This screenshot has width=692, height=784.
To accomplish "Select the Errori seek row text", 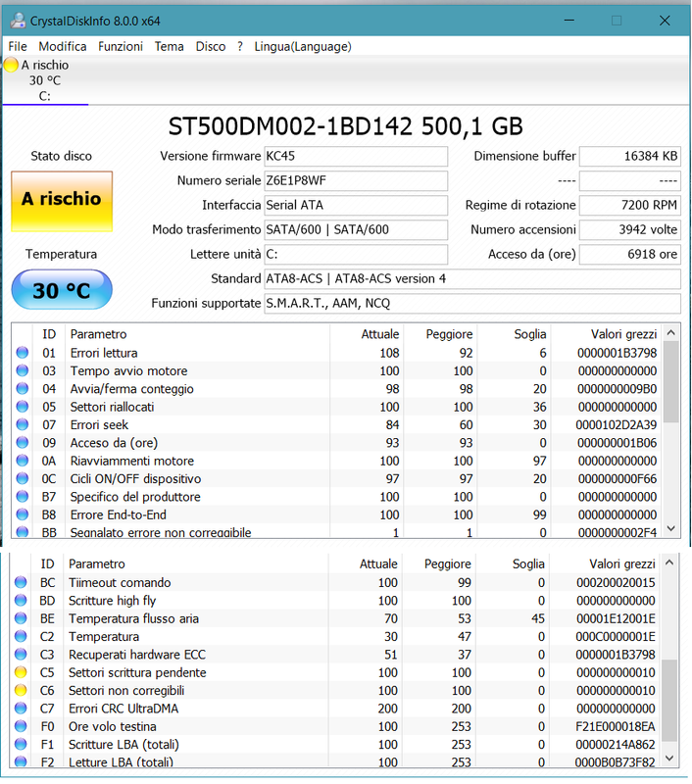I will (x=99, y=424).
